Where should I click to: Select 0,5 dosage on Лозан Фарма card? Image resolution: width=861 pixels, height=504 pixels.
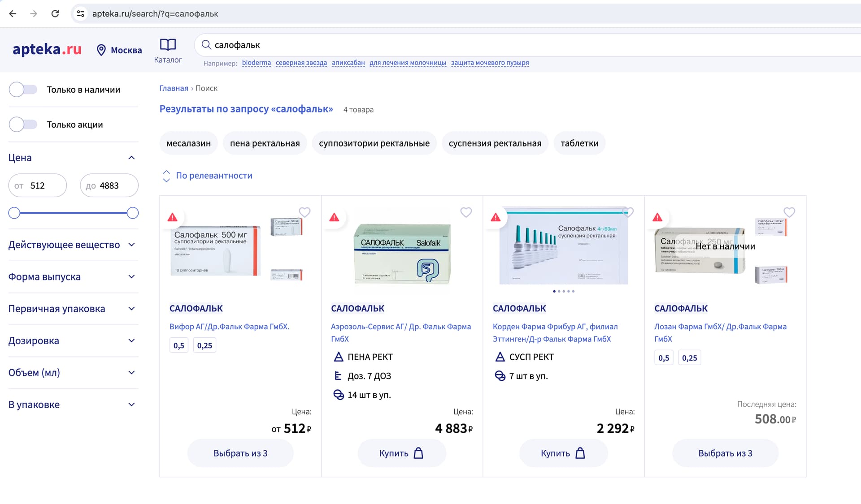click(x=664, y=358)
